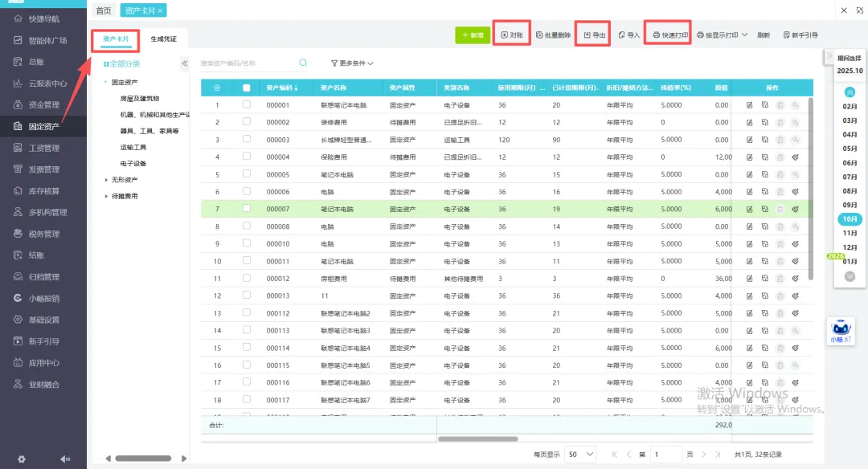Select 运输工具 in category tree
This screenshot has width=868, height=469.
133,147
